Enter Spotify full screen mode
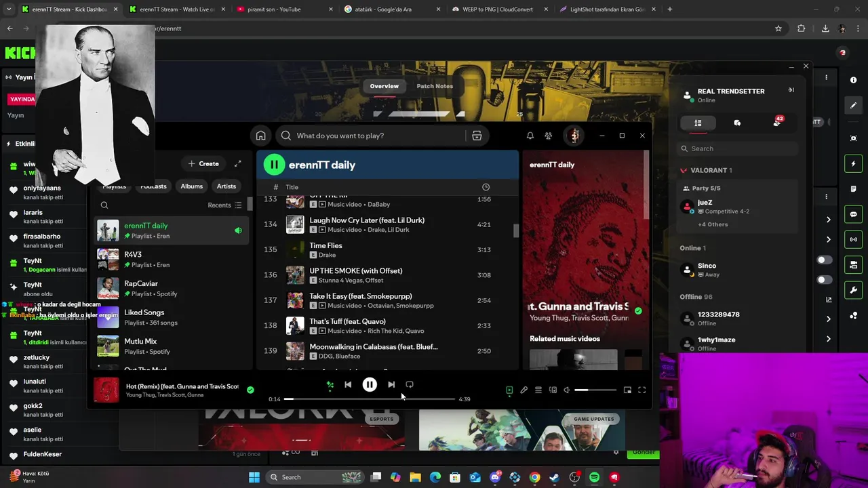 point(642,390)
